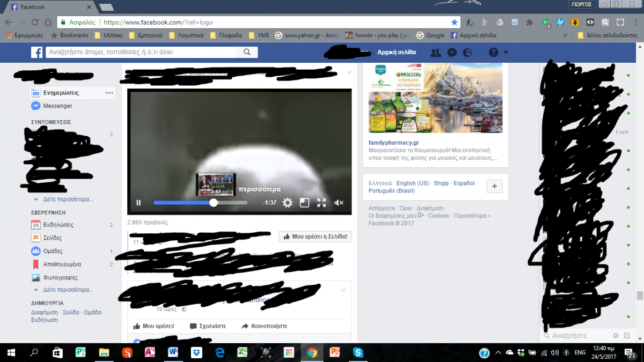
Task: Expand the account dropdown arrow
Action: click(x=506, y=53)
